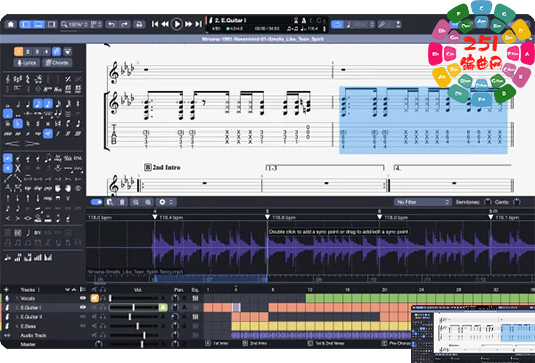This screenshot has height=363, width=535.
Task: Enable audio track toggle switch
Action: (x=97, y=202)
